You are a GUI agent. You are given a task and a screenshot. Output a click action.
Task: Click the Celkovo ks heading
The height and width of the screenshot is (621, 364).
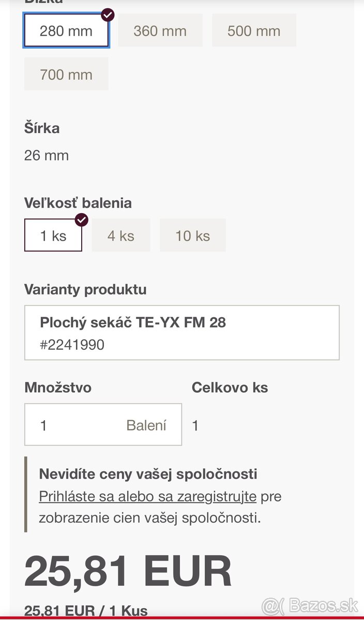pos(230,388)
